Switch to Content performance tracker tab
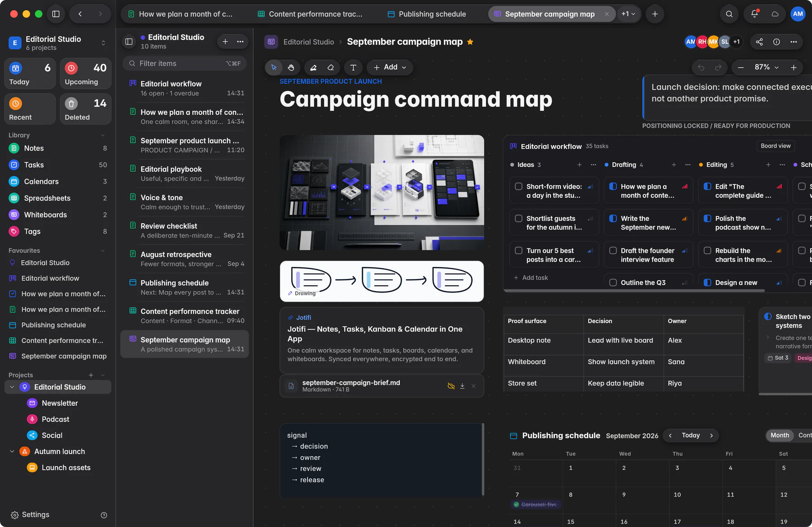Image resolution: width=812 pixels, height=527 pixels. tap(310, 14)
